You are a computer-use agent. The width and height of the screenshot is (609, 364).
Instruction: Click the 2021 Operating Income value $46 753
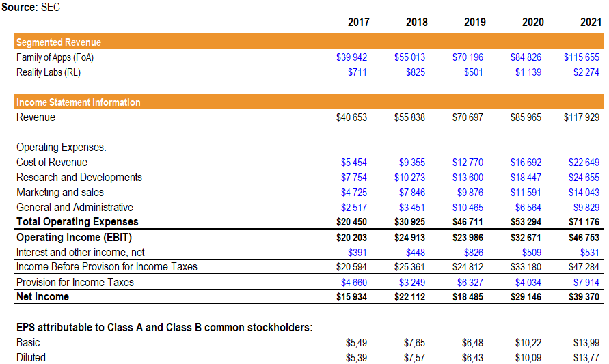[x=584, y=238]
